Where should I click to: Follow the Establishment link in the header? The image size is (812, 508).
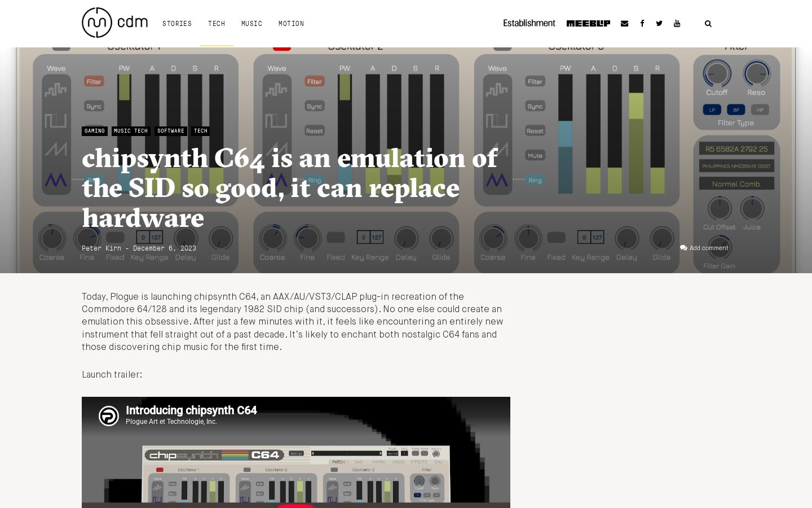(x=529, y=23)
